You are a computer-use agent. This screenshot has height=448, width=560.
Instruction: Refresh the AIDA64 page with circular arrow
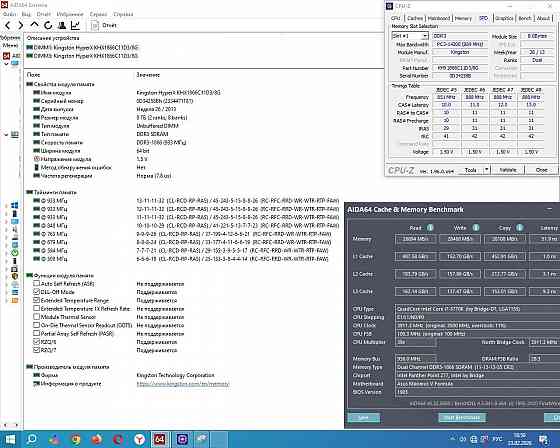tap(48, 25)
